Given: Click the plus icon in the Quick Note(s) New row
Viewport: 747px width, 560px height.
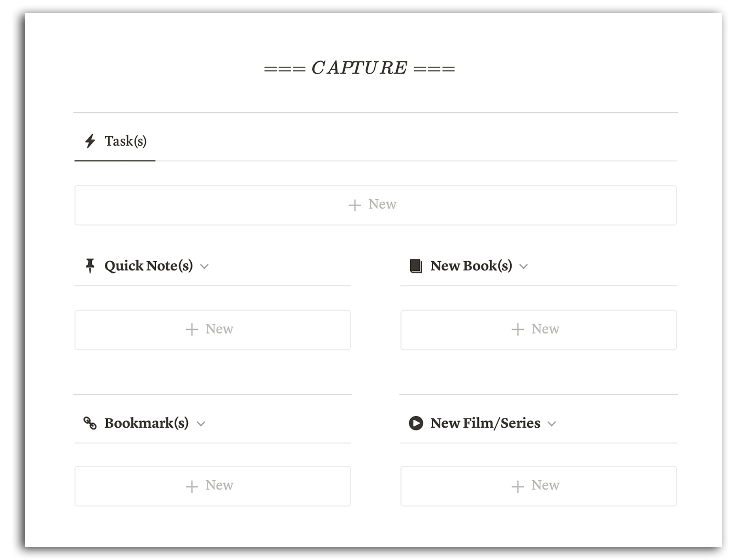Looking at the screenshot, I should (x=192, y=329).
